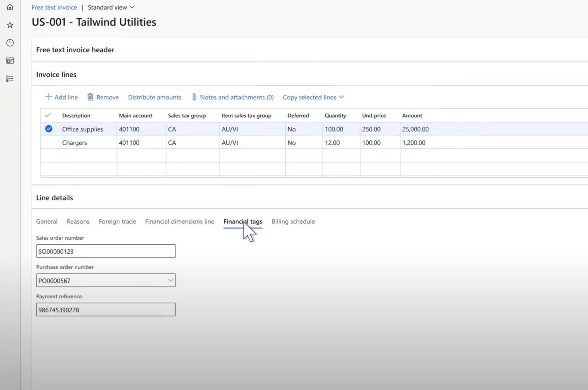588x390 pixels.
Task: Click Distribute amounts
Action: (x=155, y=97)
